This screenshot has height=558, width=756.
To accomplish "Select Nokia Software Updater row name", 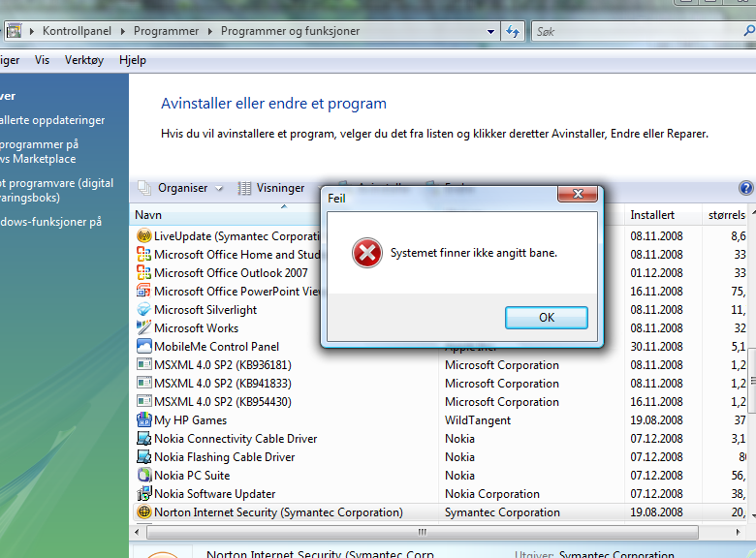I will click(x=214, y=493).
